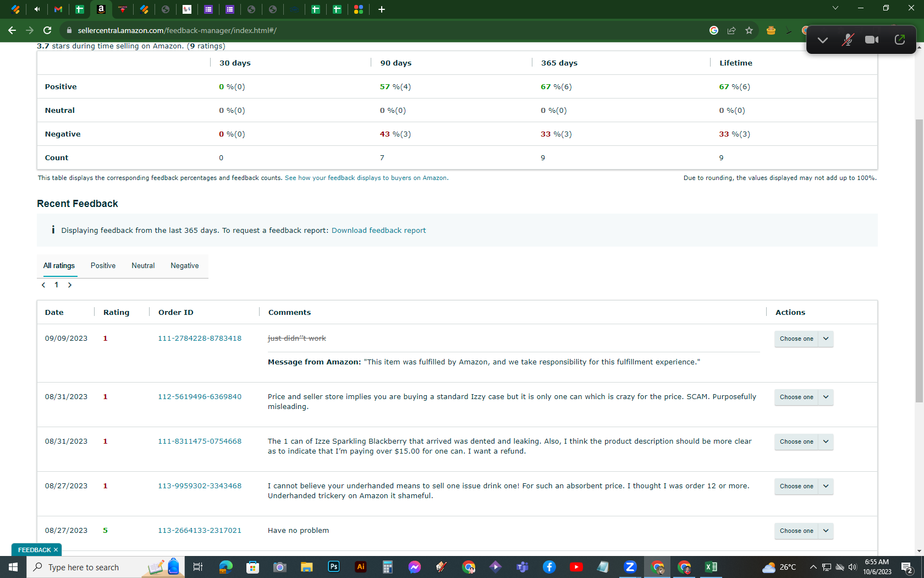Open order 111-8311475-0754668
924x578 pixels.
[x=200, y=441]
